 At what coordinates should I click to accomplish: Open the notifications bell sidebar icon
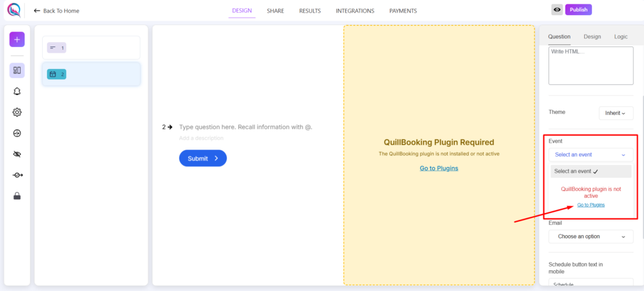click(x=17, y=91)
